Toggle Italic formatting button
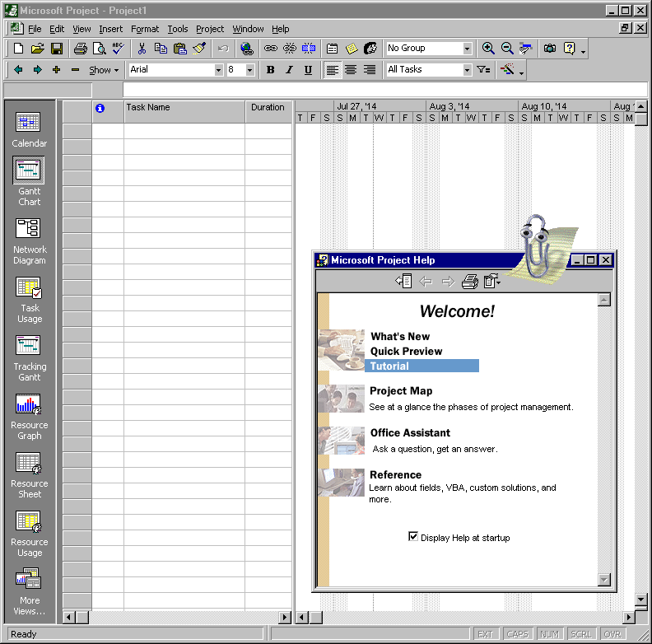Image resolution: width=652 pixels, height=644 pixels. point(289,70)
